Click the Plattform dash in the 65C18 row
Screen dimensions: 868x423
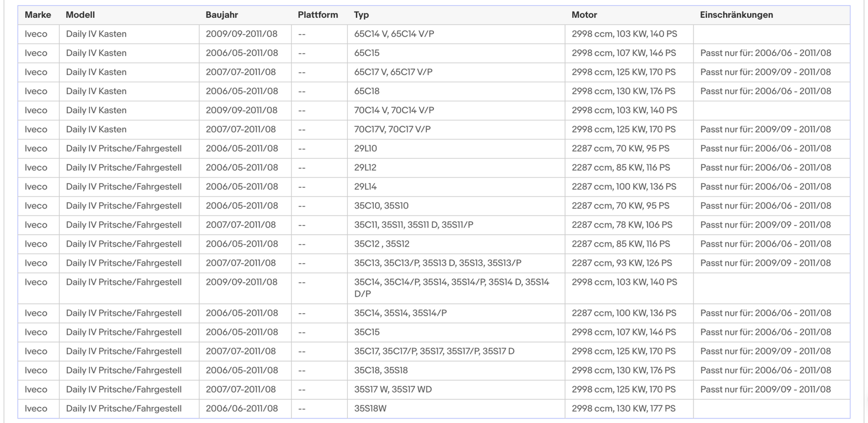[x=302, y=91]
